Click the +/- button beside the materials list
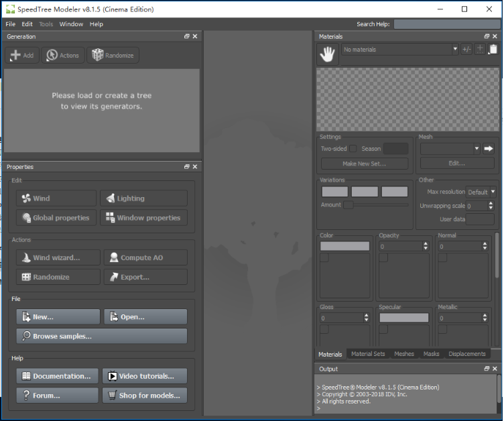 (x=466, y=50)
